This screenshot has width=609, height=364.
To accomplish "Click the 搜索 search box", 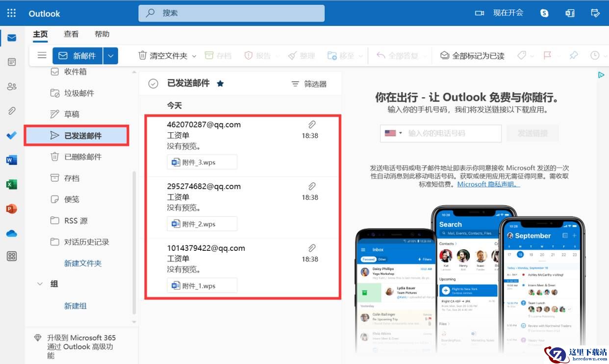I will pyautogui.click(x=231, y=13).
